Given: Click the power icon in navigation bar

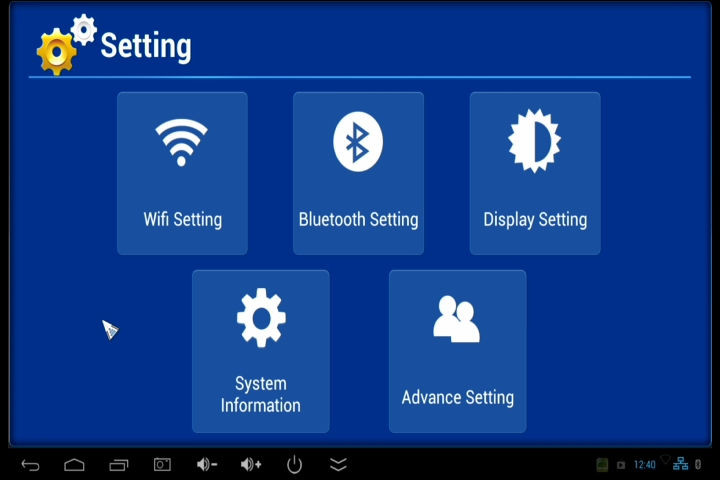Looking at the screenshot, I should pos(294,464).
